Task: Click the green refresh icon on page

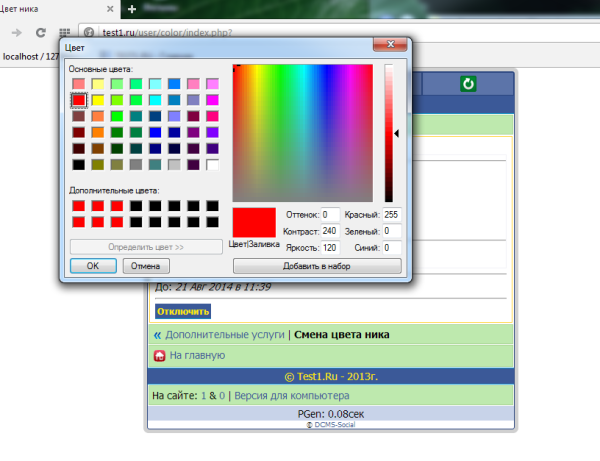Action: [x=467, y=84]
